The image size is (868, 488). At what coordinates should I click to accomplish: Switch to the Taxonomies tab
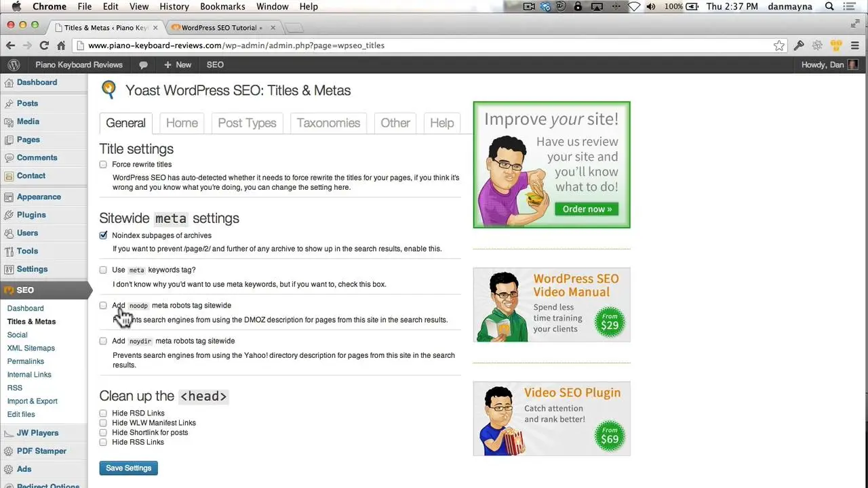[x=328, y=123]
